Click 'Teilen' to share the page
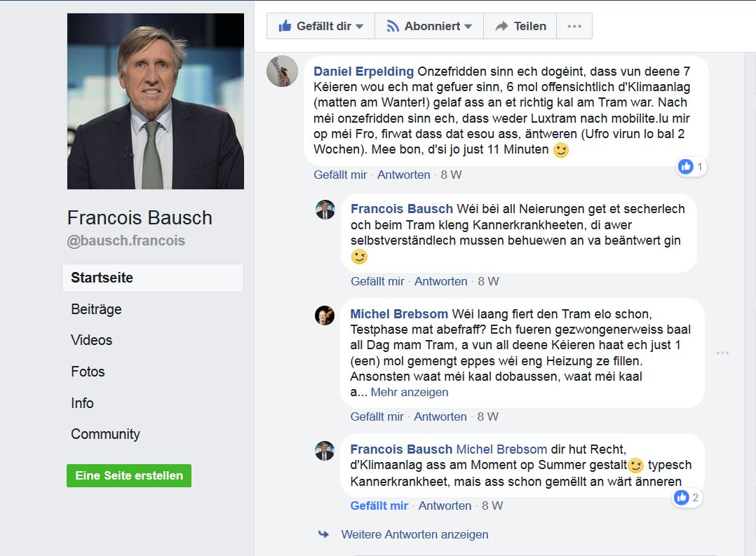Screen dimensions: 756x556 coord(520,26)
